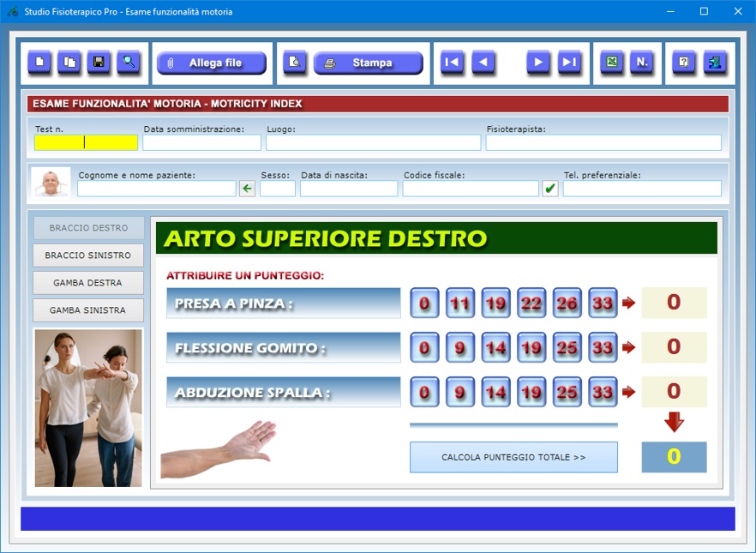756x553 pixels.
Task: Click the blue total score box
Action: (x=674, y=457)
